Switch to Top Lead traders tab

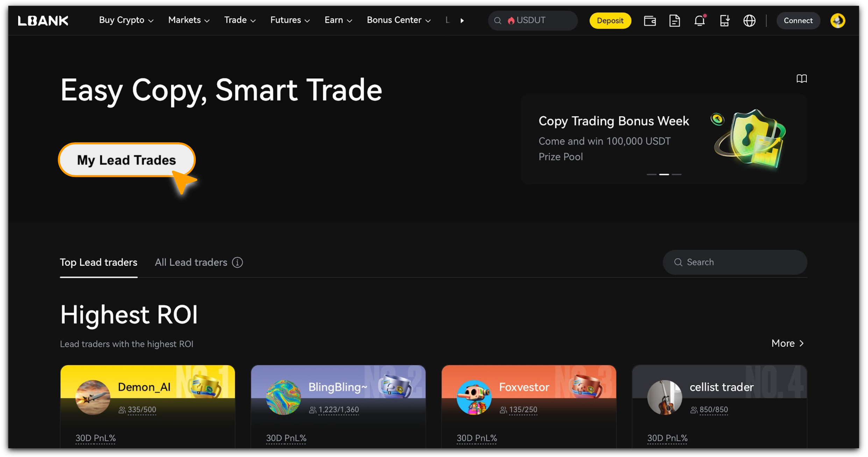99,263
